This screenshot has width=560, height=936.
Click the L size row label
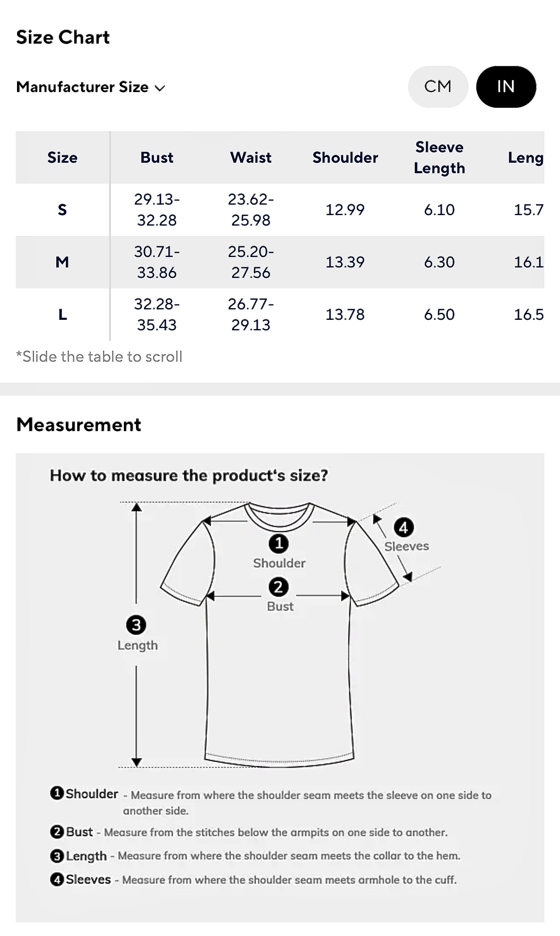pos(62,315)
